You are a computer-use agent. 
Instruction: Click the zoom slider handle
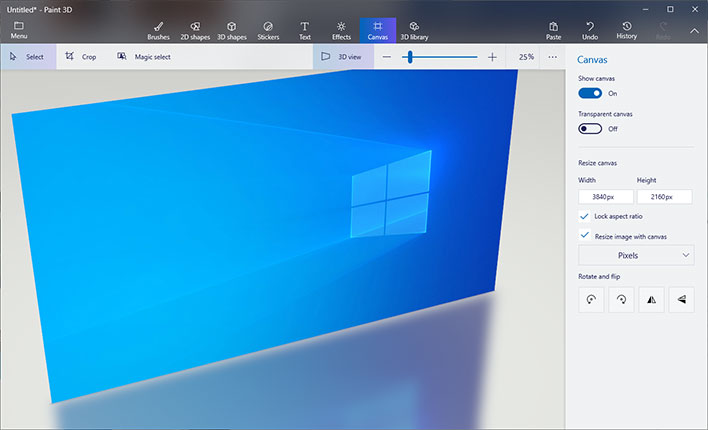(410, 57)
